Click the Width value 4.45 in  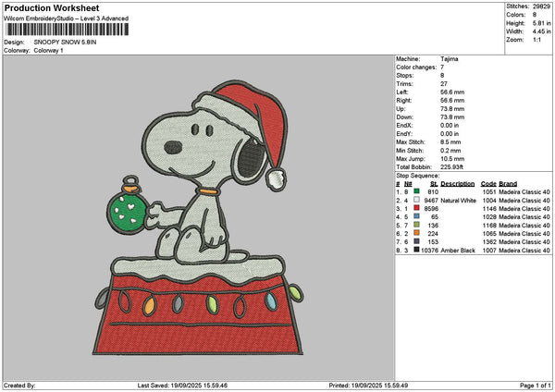pos(542,31)
